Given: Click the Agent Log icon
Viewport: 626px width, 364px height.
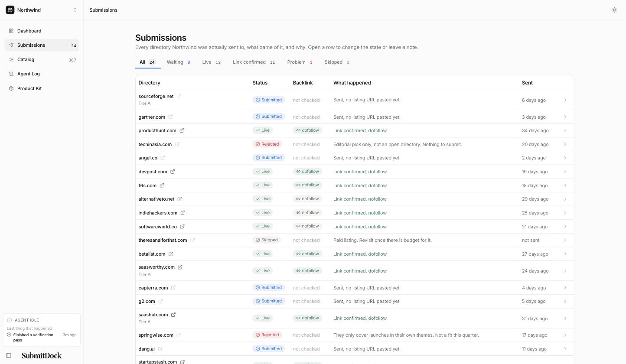Looking at the screenshot, I should [11, 74].
